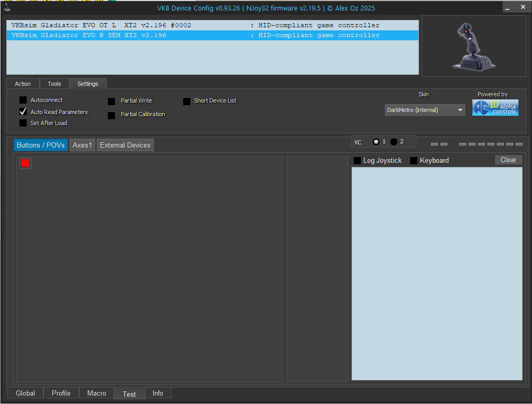Enable the Keyboard logging checkbox

[x=414, y=161]
